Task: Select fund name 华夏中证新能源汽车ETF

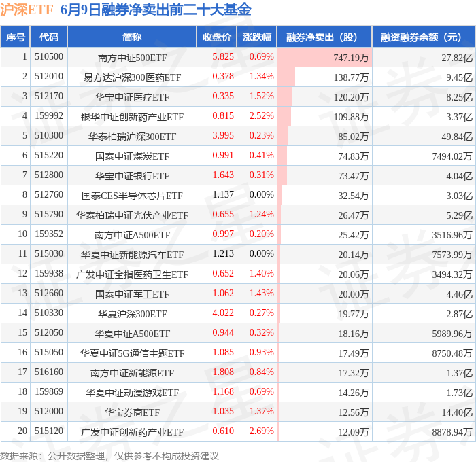Action: point(132,255)
